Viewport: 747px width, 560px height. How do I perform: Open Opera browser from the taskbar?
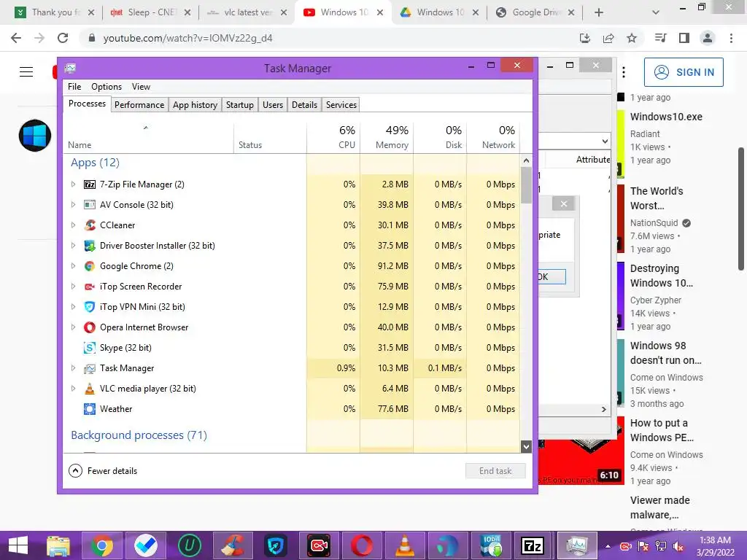[x=362, y=545]
